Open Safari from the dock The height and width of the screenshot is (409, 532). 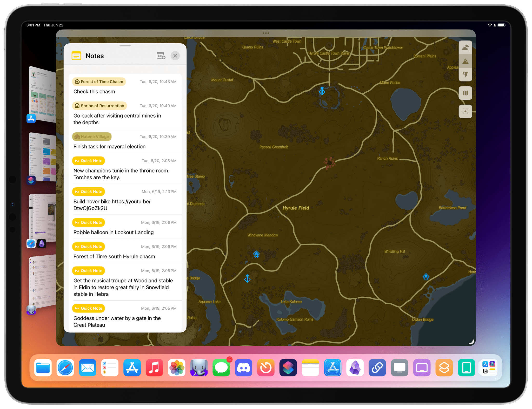coord(65,368)
